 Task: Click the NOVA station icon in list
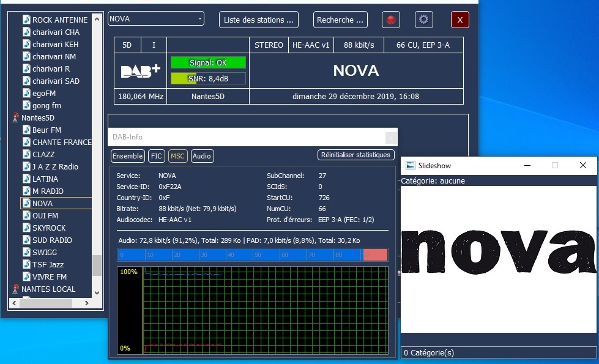(26, 203)
